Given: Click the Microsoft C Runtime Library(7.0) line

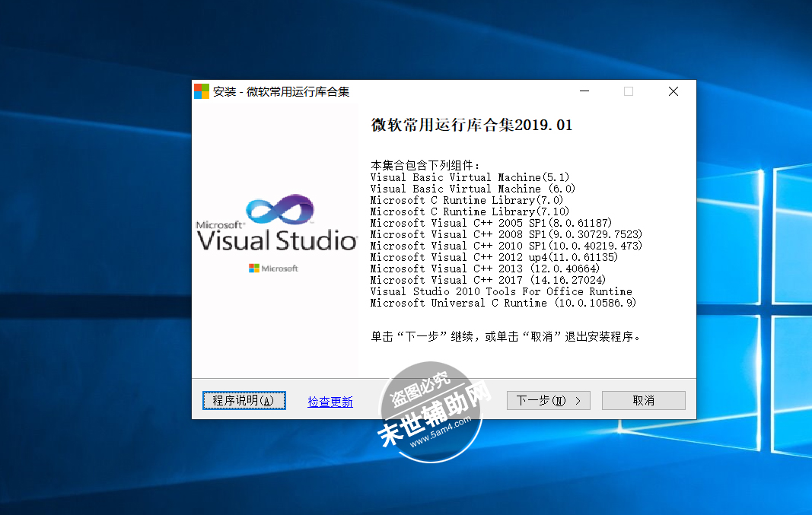Looking at the screenshot, I should (467, 200).
